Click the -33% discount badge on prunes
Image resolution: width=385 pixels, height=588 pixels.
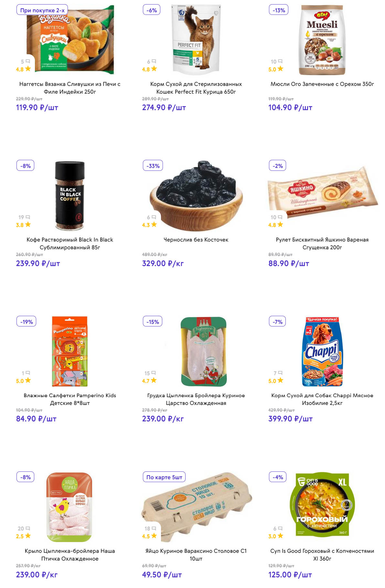pos(153,166)
